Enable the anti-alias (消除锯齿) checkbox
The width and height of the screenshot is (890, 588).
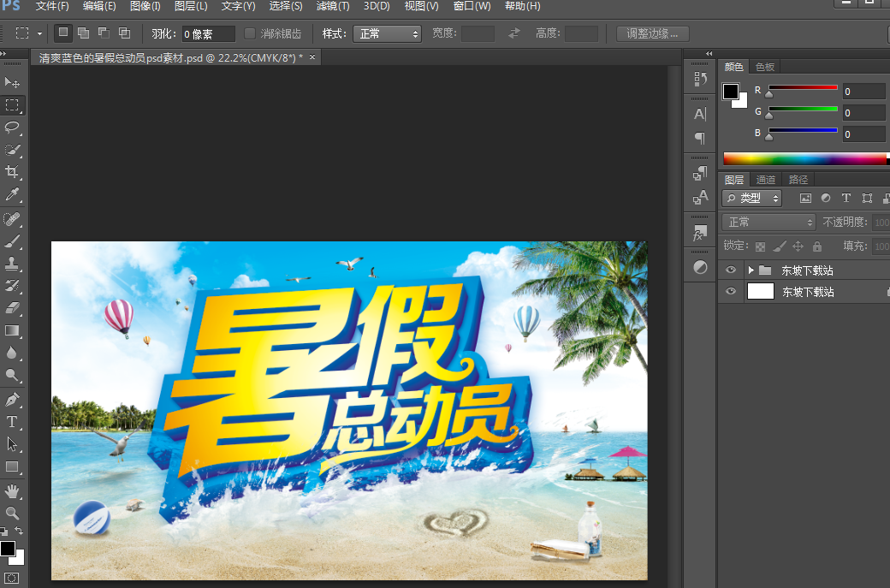click(x=249, y=33)
